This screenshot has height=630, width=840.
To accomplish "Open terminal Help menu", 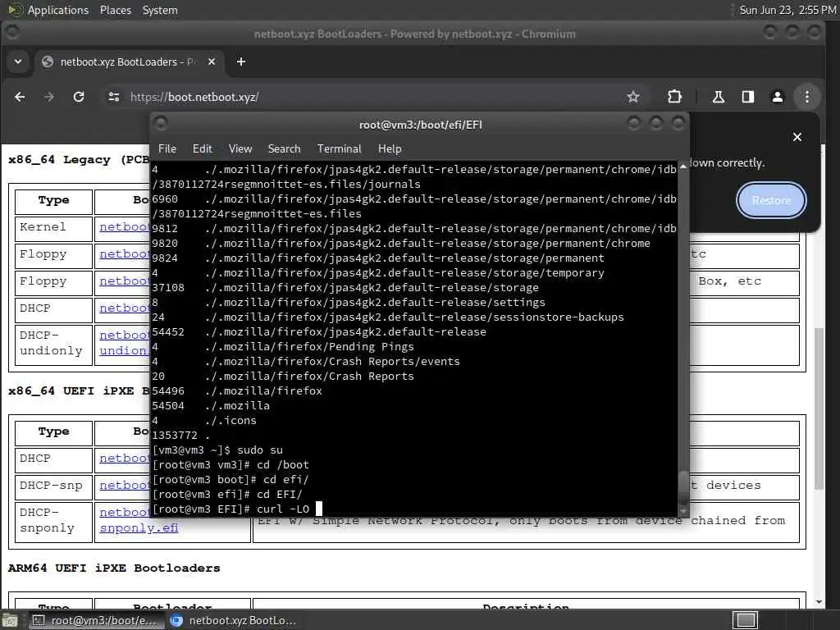I will pyautogui.click(x=390, y=149).
